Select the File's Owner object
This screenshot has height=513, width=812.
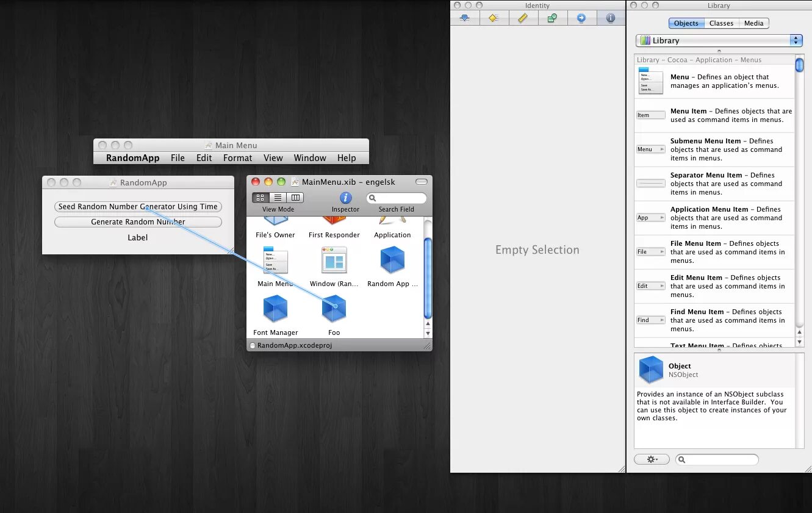[x=275, y=222]
